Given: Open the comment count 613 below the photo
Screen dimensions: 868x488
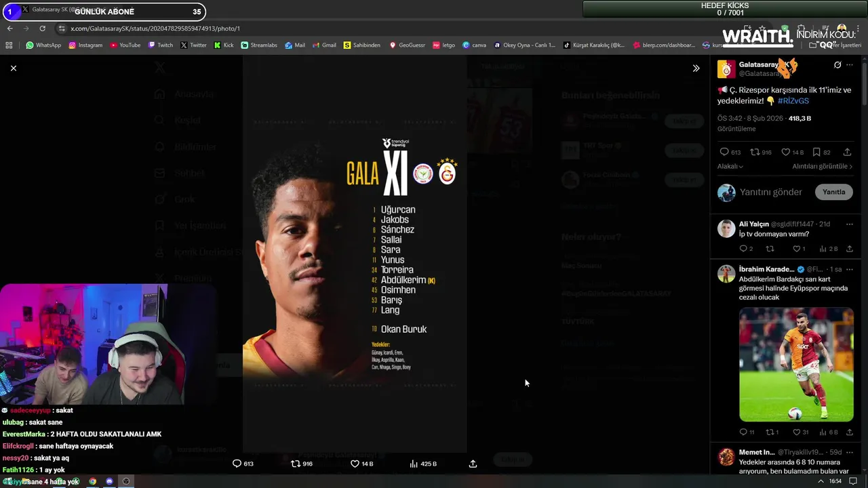Looking at the screenshot, I should pos(243,464).
